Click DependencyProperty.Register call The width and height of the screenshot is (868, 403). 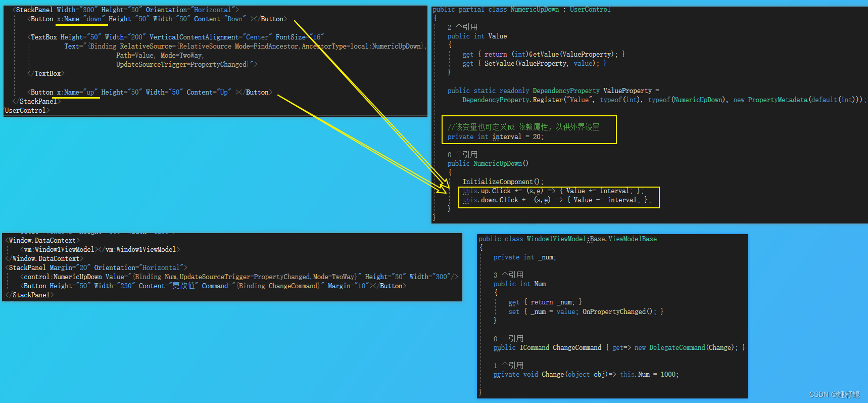click(512, 100)
